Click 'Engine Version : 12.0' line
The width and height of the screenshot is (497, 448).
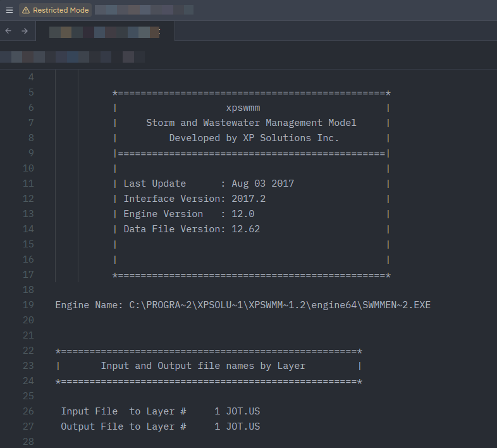[x=189, y=214]
